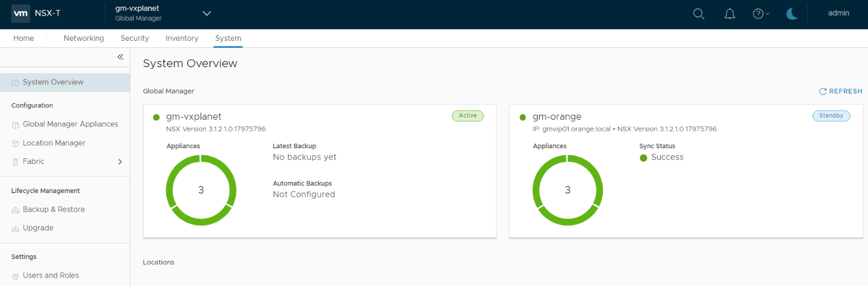
Task: Select System Overview in sidebar
Action: point(65,82)
